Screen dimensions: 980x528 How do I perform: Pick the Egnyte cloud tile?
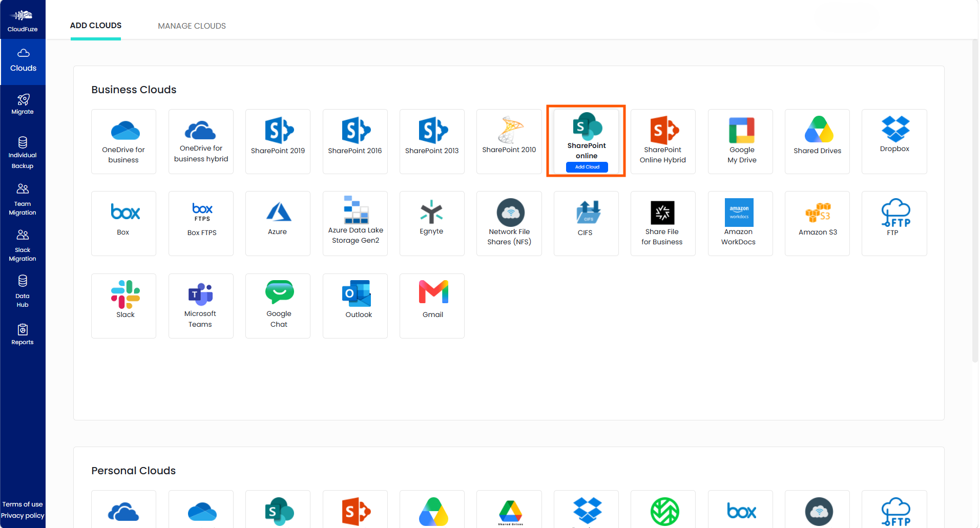click(x=432, y=223)
